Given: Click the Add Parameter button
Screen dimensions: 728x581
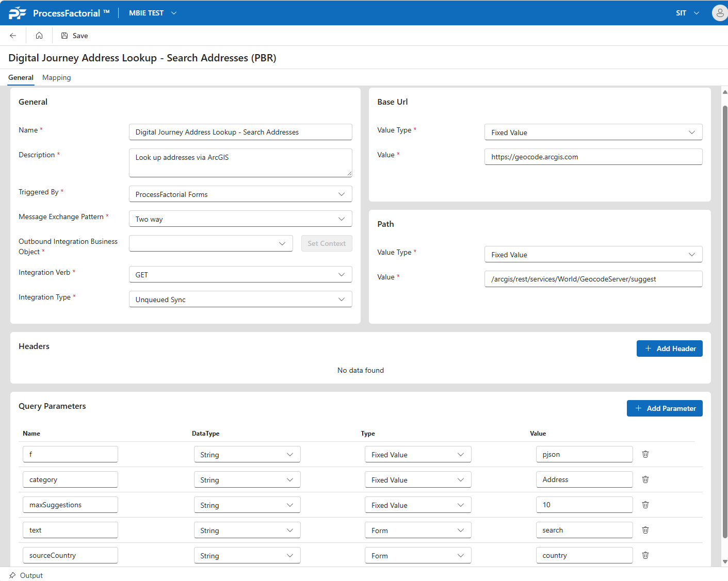Looking at the screenshot, I should 665,408.
